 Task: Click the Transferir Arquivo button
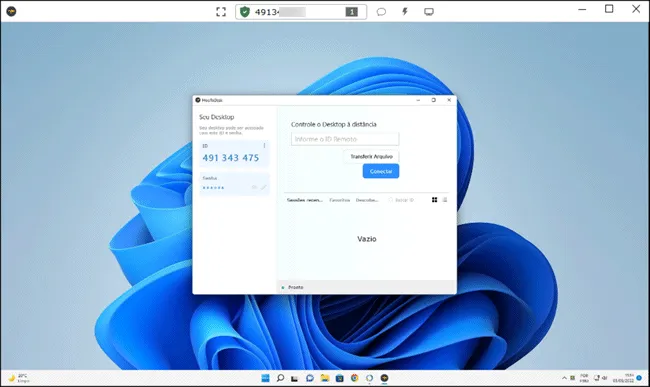[371, 157]
